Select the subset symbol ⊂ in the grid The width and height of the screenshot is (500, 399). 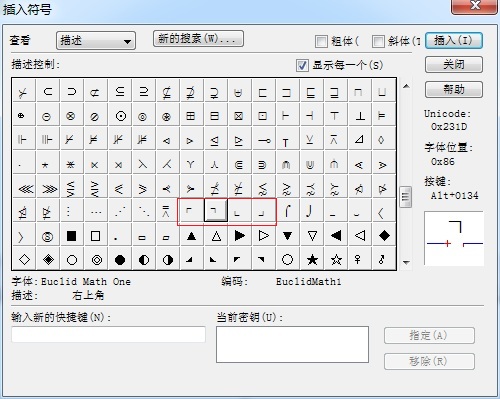pos(48,91)
